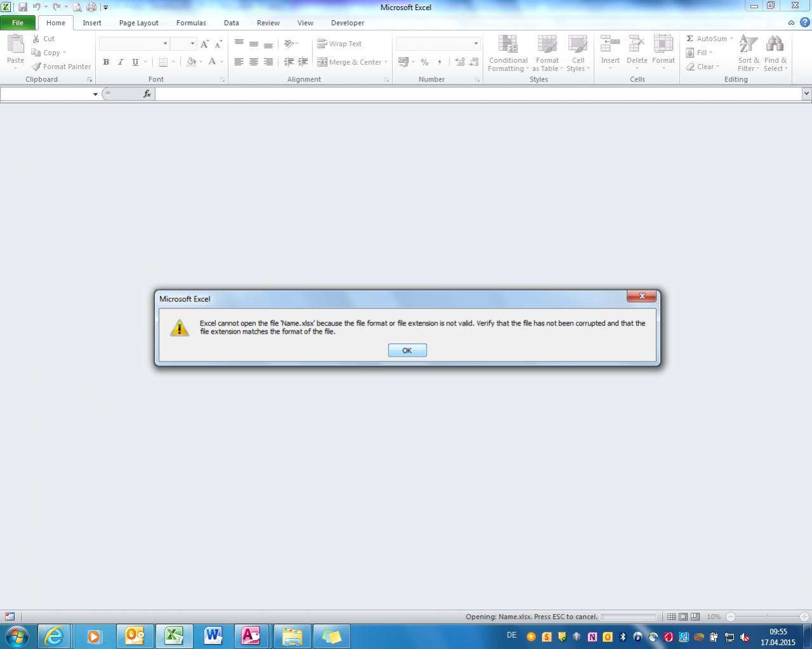Click AutoSum in Editing group
812x649 pixels.
[x=706, y=39]
